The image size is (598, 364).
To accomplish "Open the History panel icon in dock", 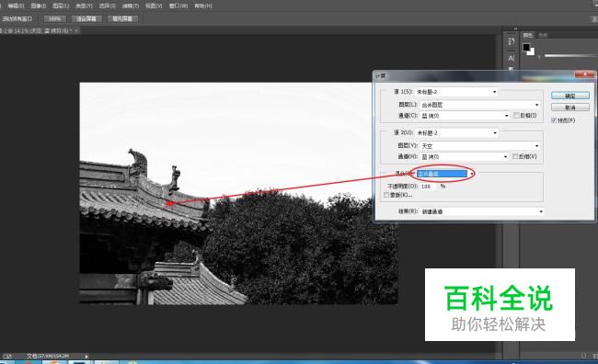I will (x=511, y=41).
